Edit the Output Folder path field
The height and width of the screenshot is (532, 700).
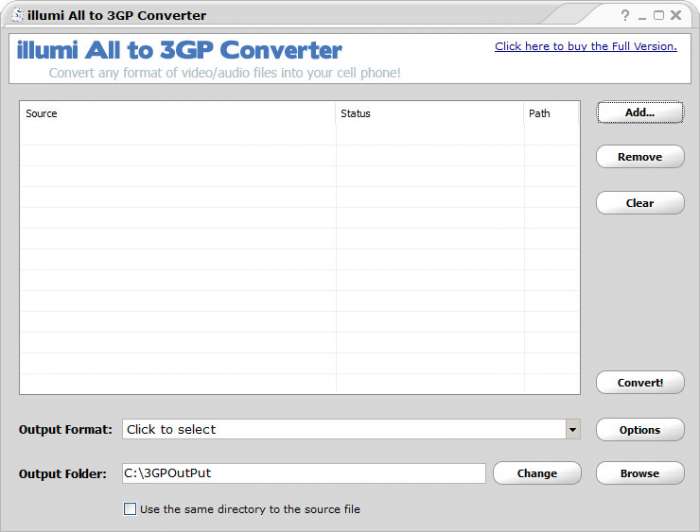pyautogui.click(x=304, y=473)
